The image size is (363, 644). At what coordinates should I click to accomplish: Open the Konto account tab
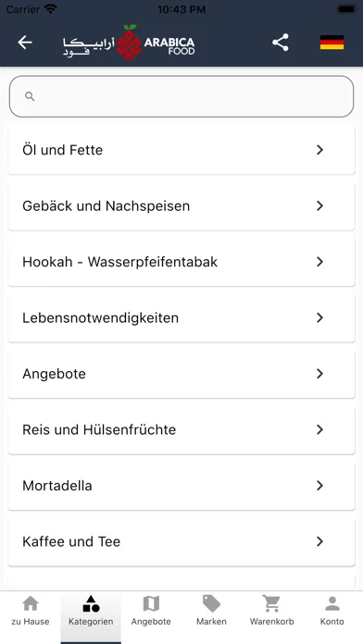(x=332, y=611)
